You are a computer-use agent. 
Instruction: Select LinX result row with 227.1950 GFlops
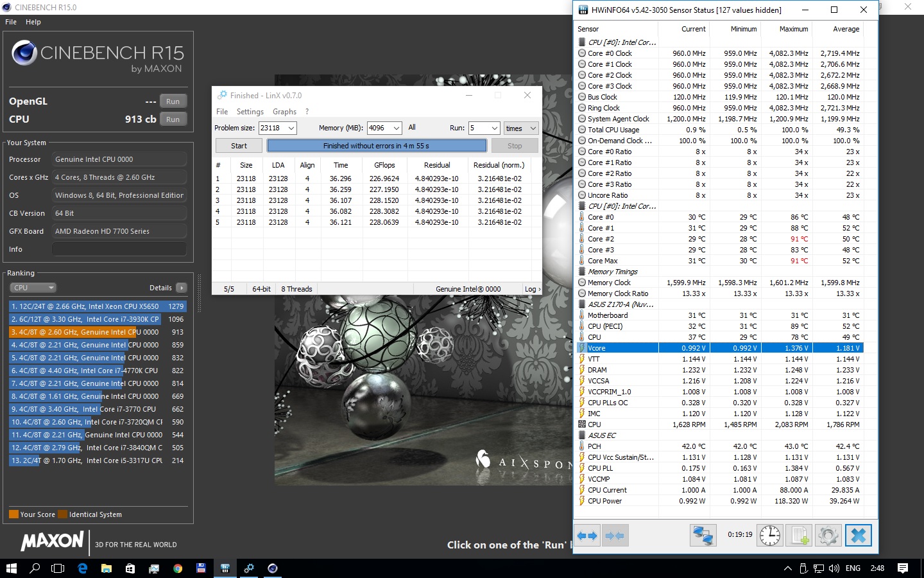pos(377,189)
